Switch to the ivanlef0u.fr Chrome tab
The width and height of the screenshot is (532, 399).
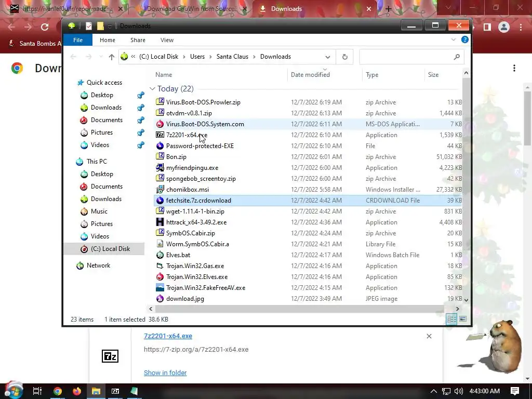[66, 8]
